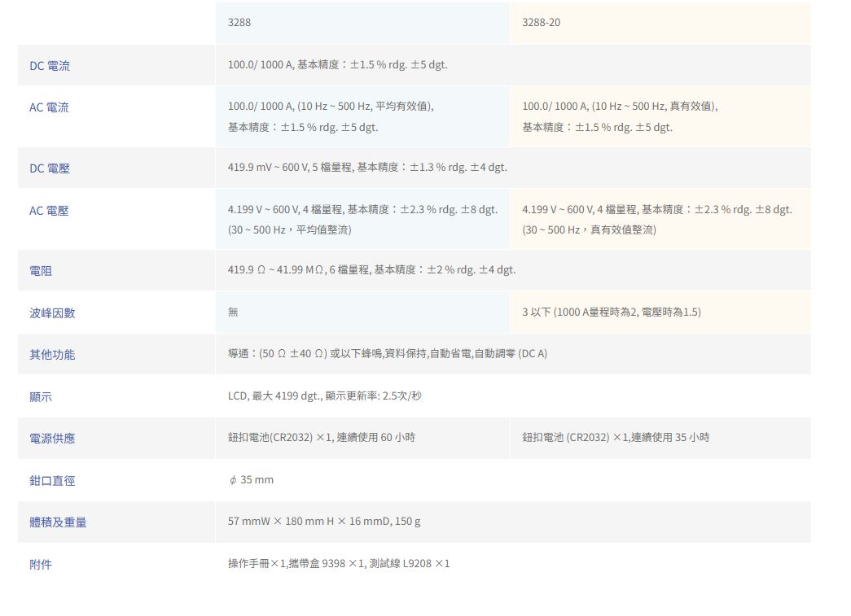
Task: Select the 其他功能 row label
Action: (x=52, y=355)
